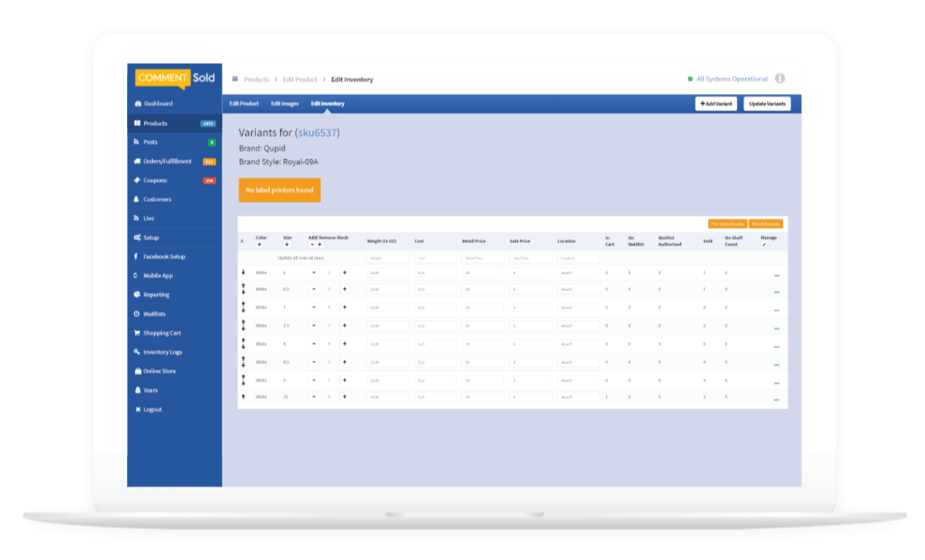Open Reporting chart icon
The image size is (925, 560).
click(137, 295)
